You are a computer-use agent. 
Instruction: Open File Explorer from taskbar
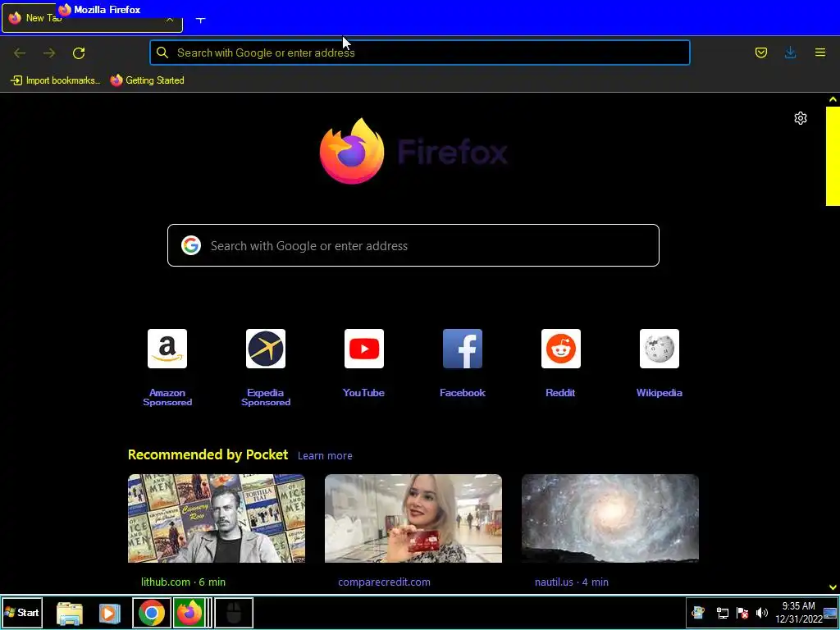tap(70, 613)
